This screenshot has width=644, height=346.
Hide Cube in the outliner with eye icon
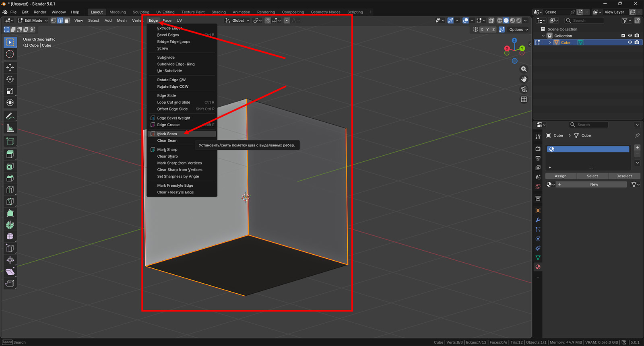click(x=630, y=42)
